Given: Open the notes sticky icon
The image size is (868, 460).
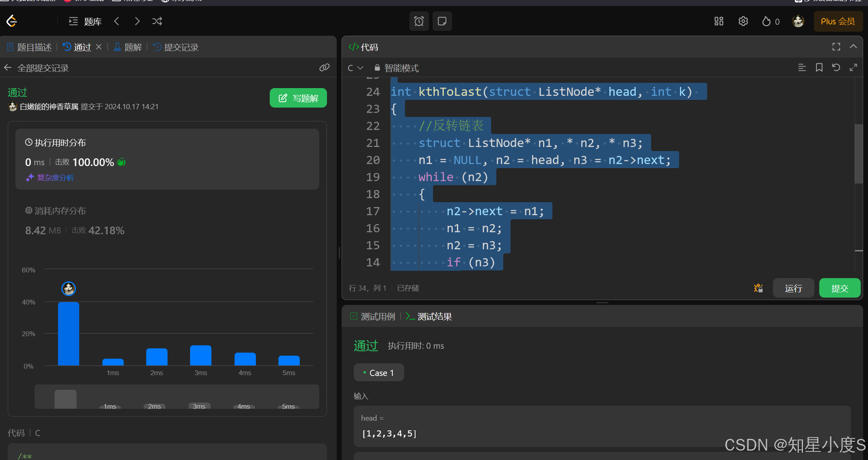Looking at the screenshot, I should pos(442,21).
